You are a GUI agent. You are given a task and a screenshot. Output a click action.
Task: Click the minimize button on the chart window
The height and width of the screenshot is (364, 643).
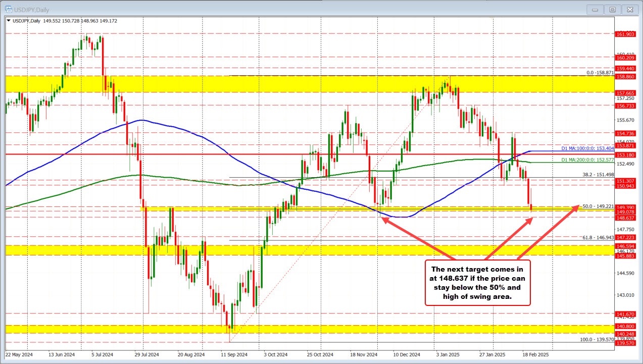(x=595, y=9)
